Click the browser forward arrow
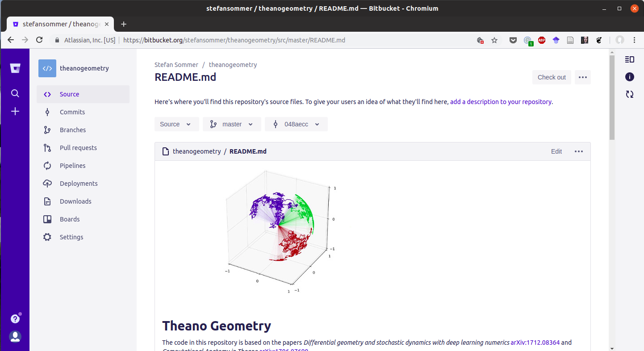Viewport: 644px width, 351px height. [25, 40]
